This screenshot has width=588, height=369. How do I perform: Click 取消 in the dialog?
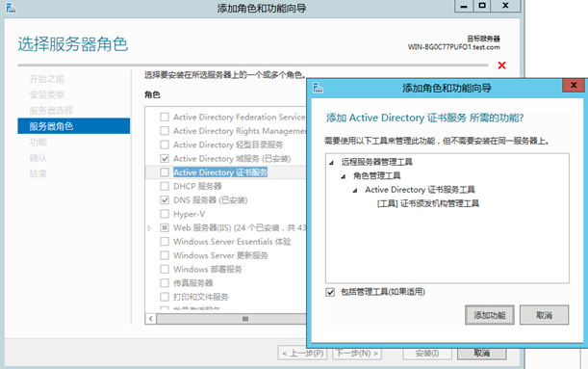pos(544,315)
